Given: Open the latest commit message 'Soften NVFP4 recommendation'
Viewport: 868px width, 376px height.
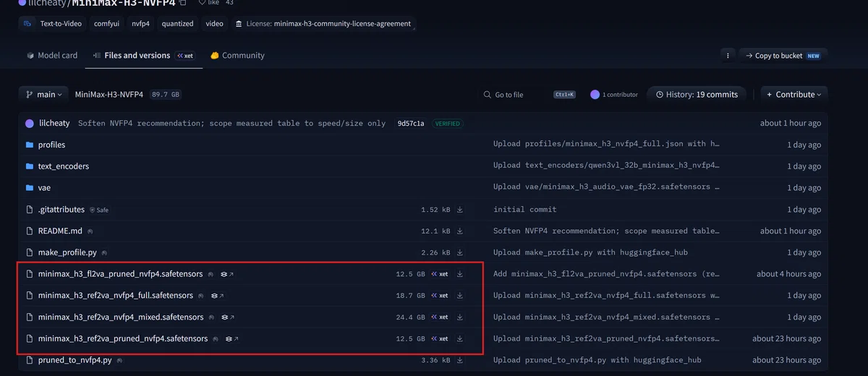Looking at the screenshot, I should pyautogui.click(x=231, y=124).
